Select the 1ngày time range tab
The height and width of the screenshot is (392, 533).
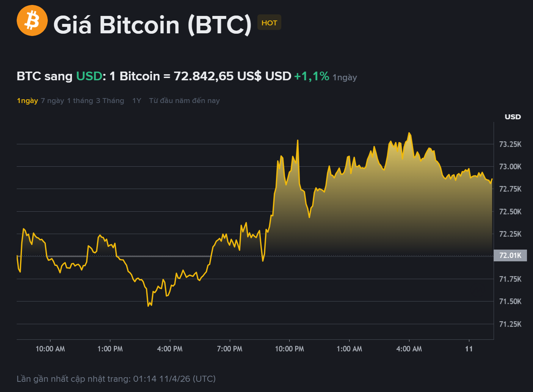[27, 101]
